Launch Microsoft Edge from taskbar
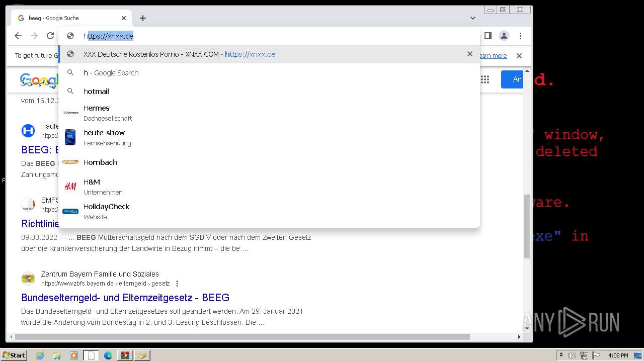 click(x=108, y=355)
